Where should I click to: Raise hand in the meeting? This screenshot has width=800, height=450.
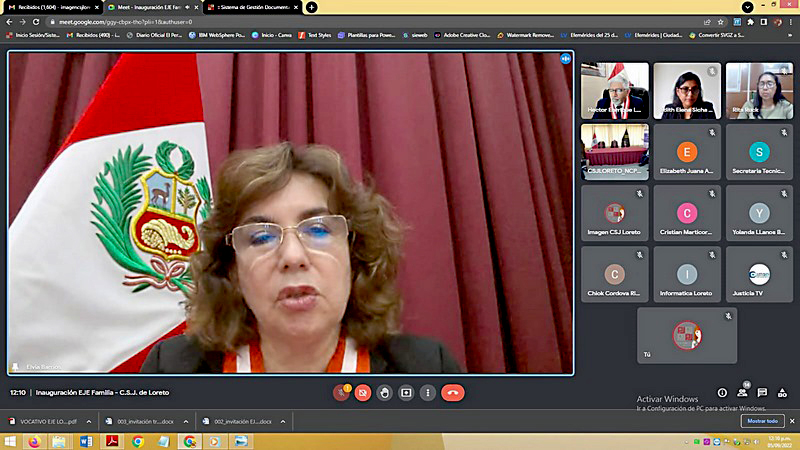coord(385,393)
